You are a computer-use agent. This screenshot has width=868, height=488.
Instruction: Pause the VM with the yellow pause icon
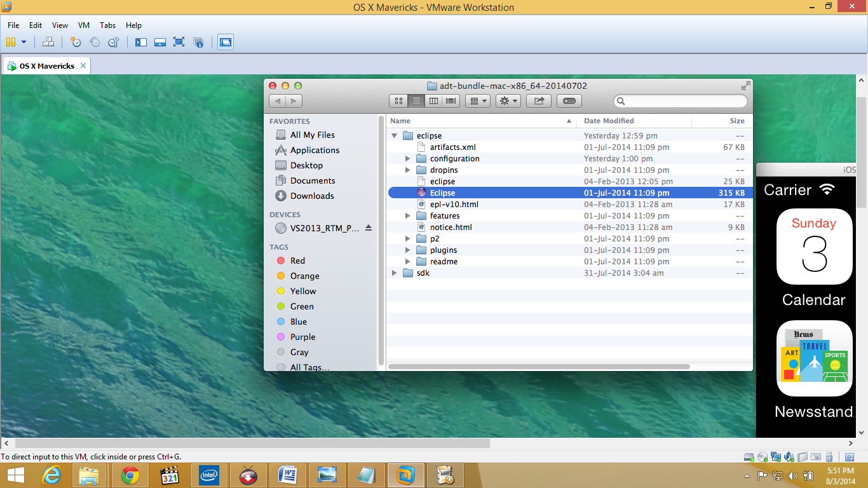coord(10,42)
